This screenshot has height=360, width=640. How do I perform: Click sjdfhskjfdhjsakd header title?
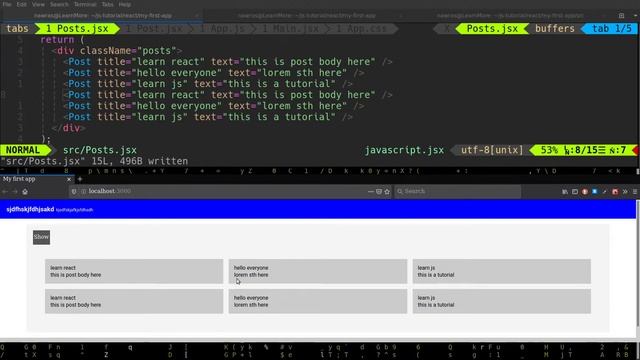pyautogui.click(x=30, y=209)
